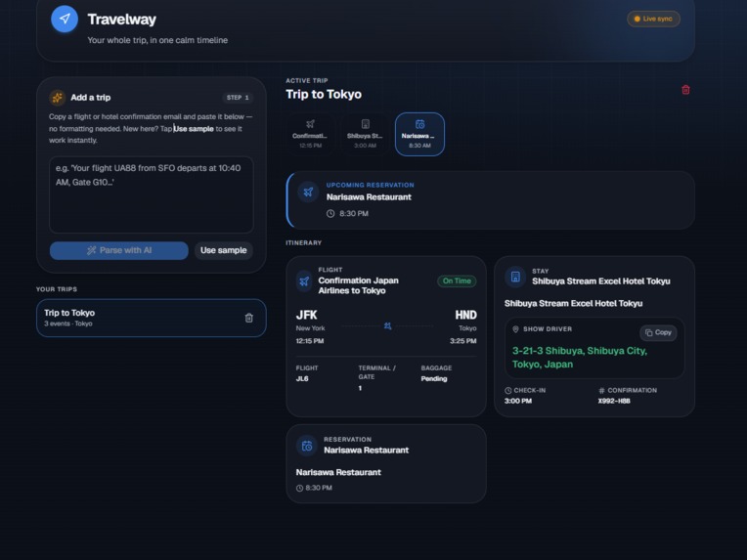Click the Use sample button

(x=224, y=250)
